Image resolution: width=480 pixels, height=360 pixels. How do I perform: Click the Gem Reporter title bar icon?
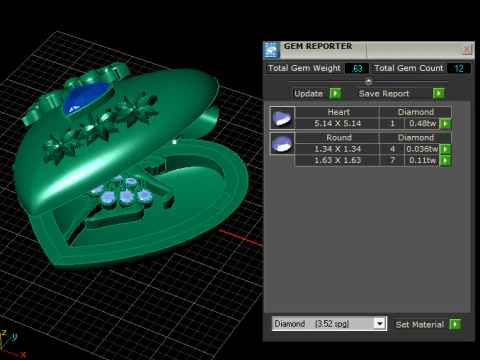271,50
